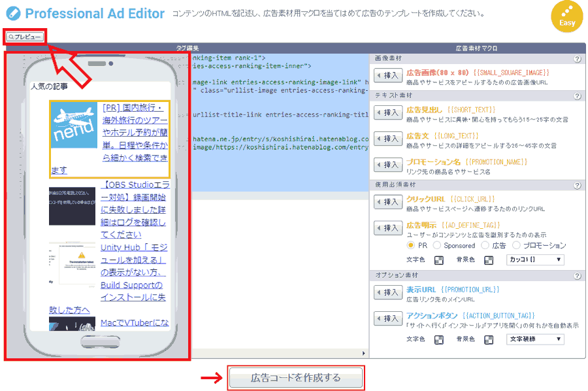Pick 背景色 swatch for 広告明示
The width and height of the screenshot is (588, 391).
pyautogui.click(x=489, y=260)
